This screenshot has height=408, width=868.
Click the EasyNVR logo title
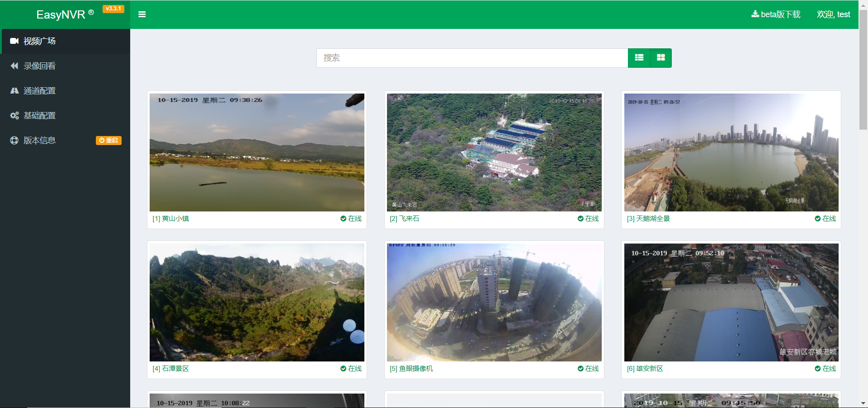click(65, 14)
